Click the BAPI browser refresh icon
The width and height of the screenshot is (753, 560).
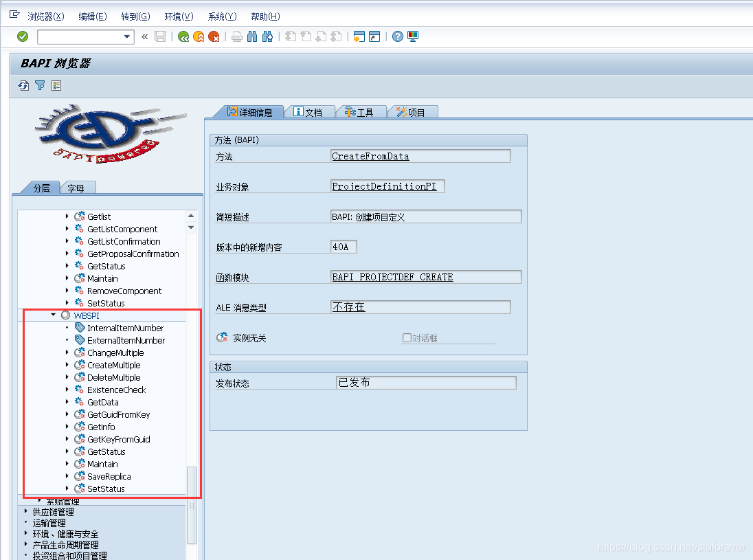tap(23, 85)
